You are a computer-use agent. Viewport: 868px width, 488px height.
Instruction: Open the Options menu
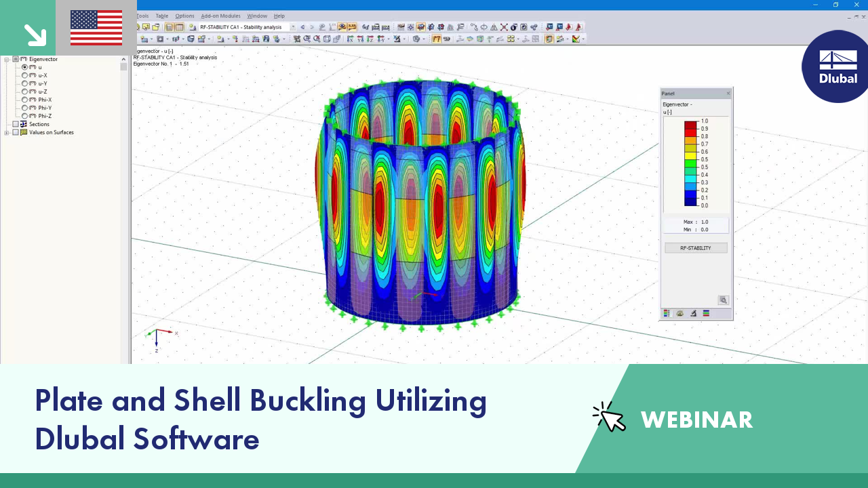click(184, 16)
